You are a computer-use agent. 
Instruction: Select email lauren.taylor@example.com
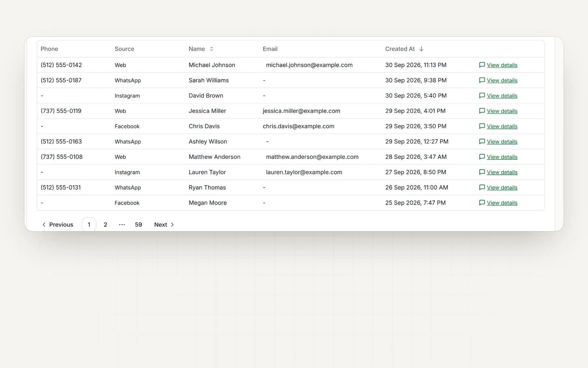[304, 172]
